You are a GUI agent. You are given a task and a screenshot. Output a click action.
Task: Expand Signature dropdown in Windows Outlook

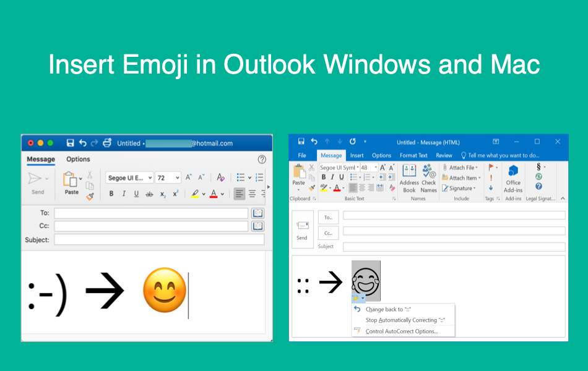coord(474,188)
